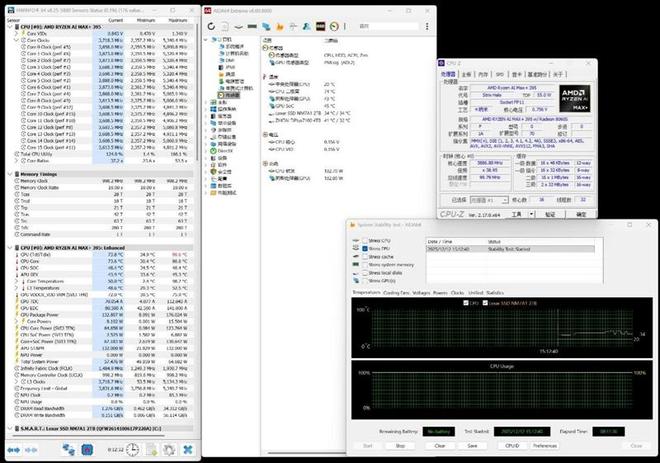Switch to Cooling Fans tab
Viewport: 660px width, 463px height.
click(x=396, y=293)
